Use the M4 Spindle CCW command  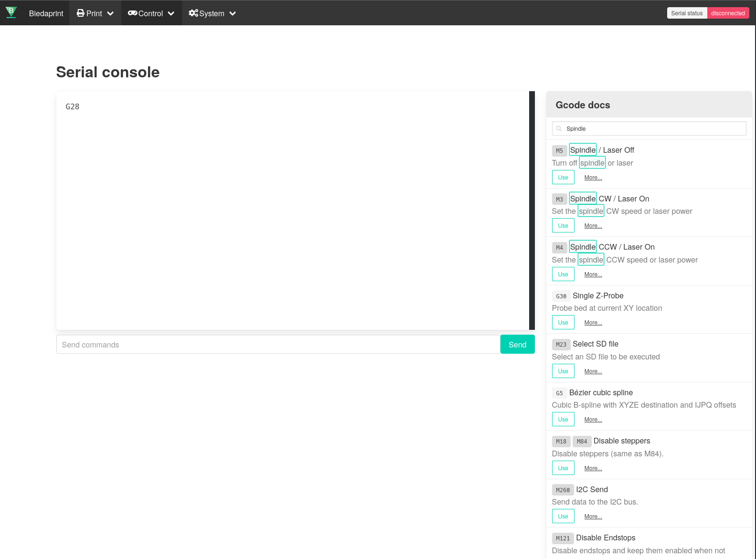pyautogui.click(x=563, y=274)
